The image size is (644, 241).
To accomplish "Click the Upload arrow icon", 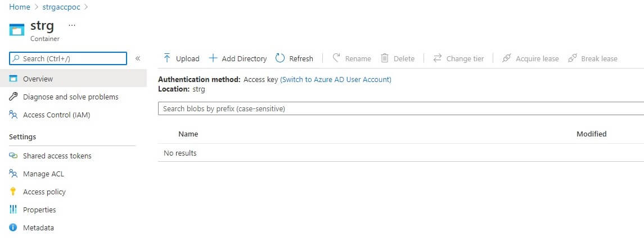I will pos(167,58).
